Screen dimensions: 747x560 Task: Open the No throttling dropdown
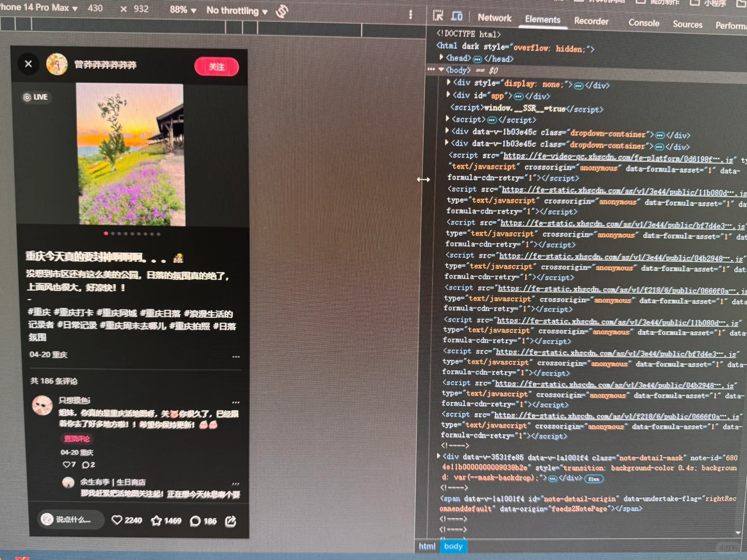pyautogui.click(x=237, y=11)
